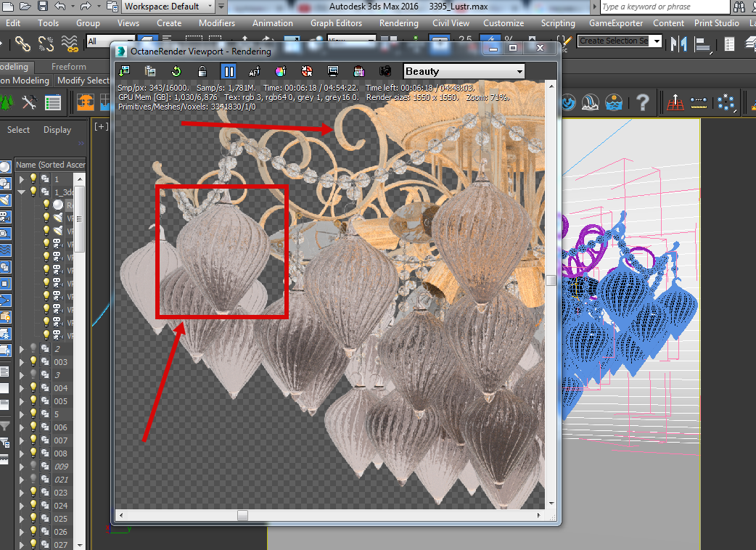Screen dimensions: 756x550
Task: Toggle visibility bulb of layer 3
Action: 33,374
